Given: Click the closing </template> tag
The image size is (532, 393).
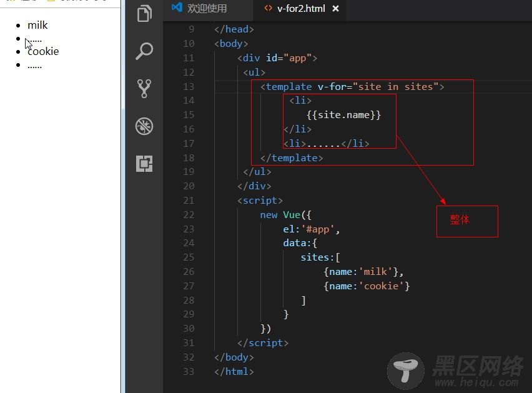Looking at the screenshot, I should click(x=292, y=158).
